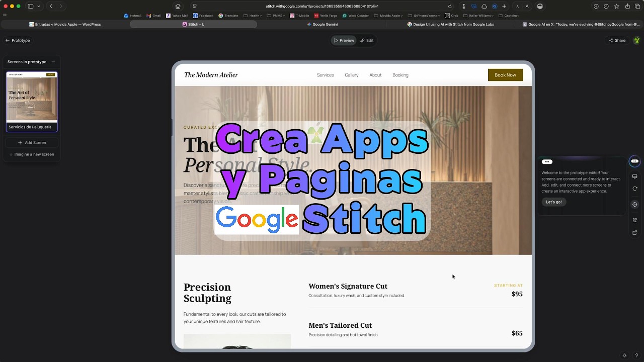Screen dimensions: 644x362
Task: Expand the Captcha bookmarks folder
Action: click(x=509, y=16)
